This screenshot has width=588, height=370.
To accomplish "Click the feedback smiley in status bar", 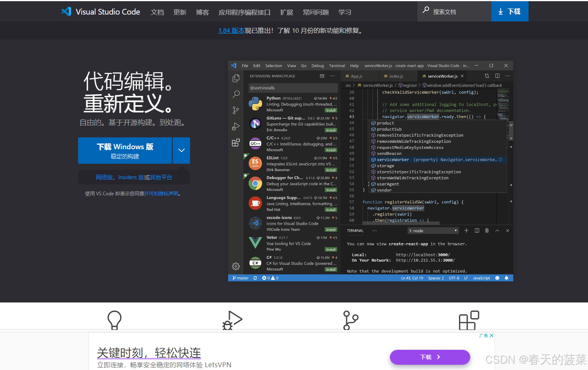I will coord(497,278).
